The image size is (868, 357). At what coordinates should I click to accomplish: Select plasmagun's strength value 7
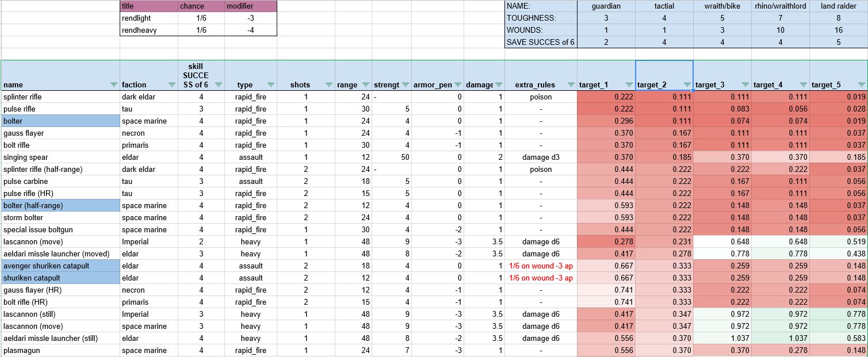(391, 350)
